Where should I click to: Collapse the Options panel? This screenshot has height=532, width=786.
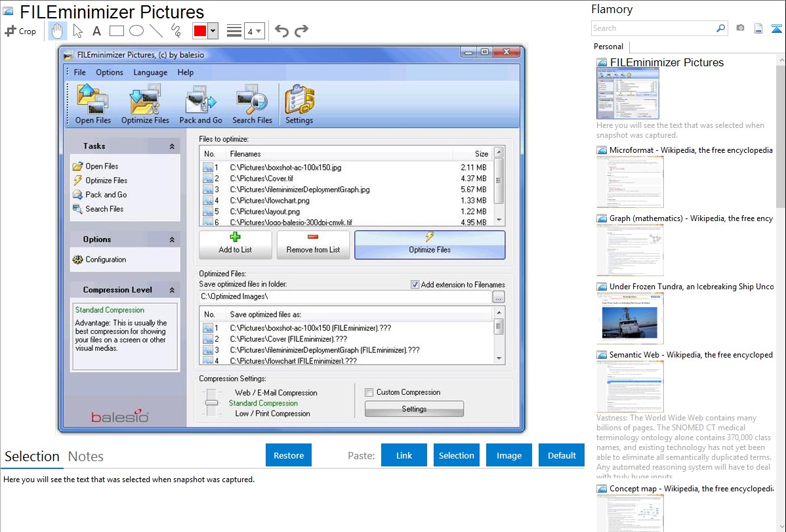pos(172,239)
